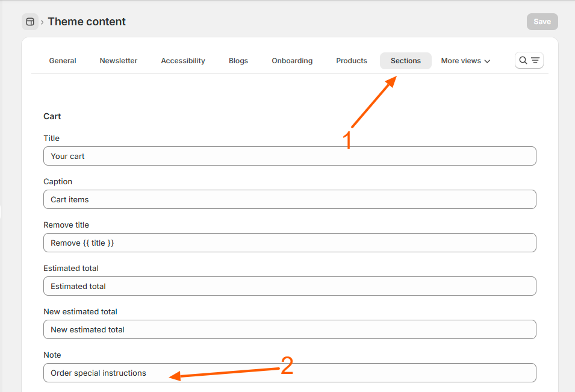
Task: Click the Save button
Action: [x=542, y=22]
